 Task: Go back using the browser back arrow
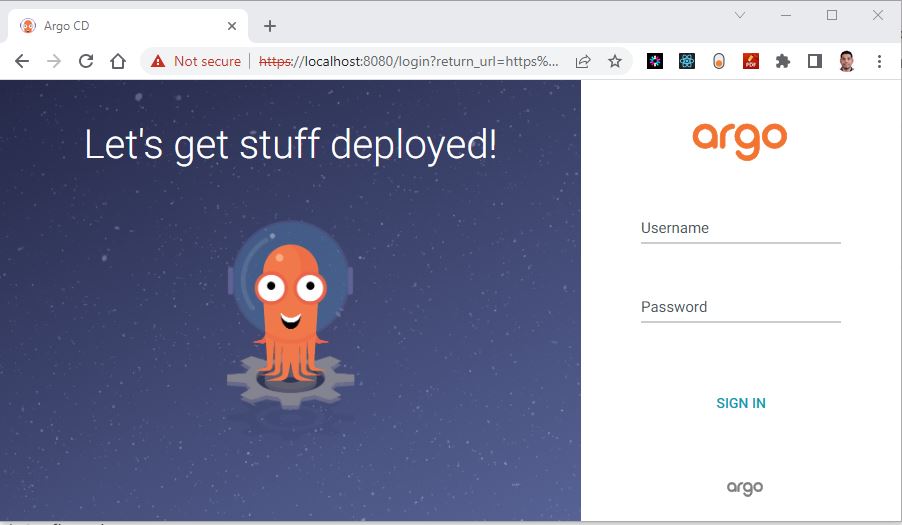[22, 61]
